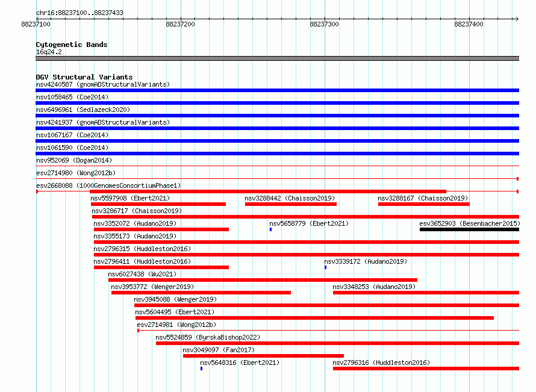This screenshot has width=536, height=392.
Task: Select nsv3953772 (Wenger2019) label
Action: click(x=152, y=287)
